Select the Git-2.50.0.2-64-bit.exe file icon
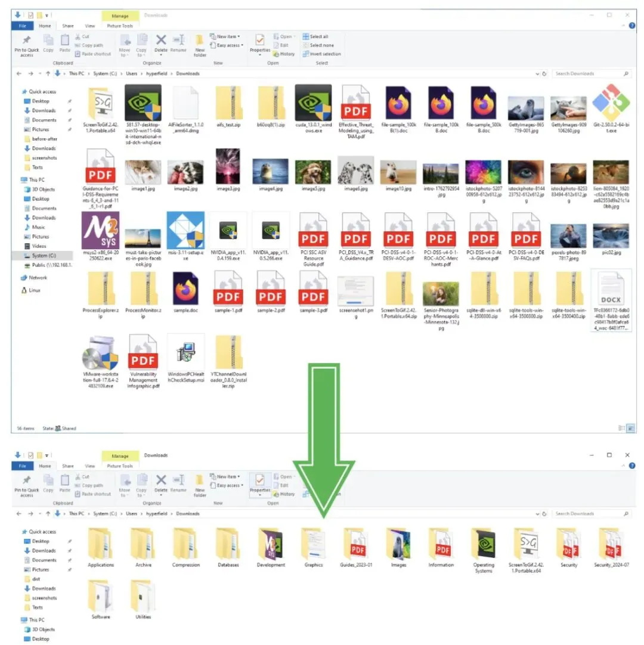This screenshot has height=645, width=644. (x=611, y=103)
